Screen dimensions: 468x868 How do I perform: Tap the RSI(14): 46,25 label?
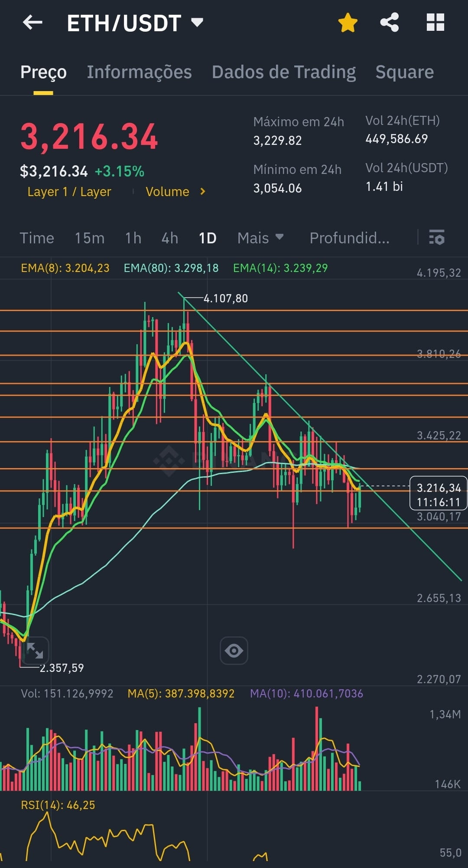pos(58,805)
